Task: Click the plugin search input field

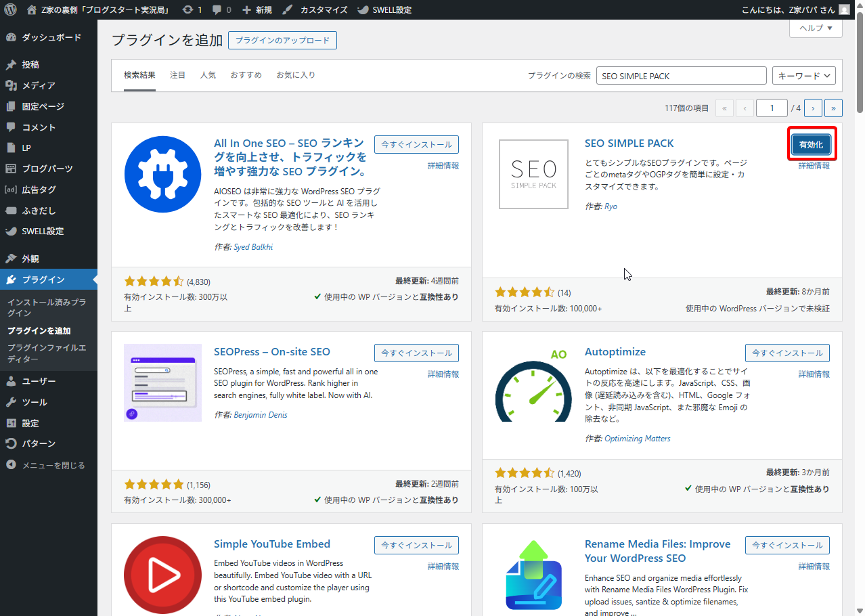Action: point(682,76)
